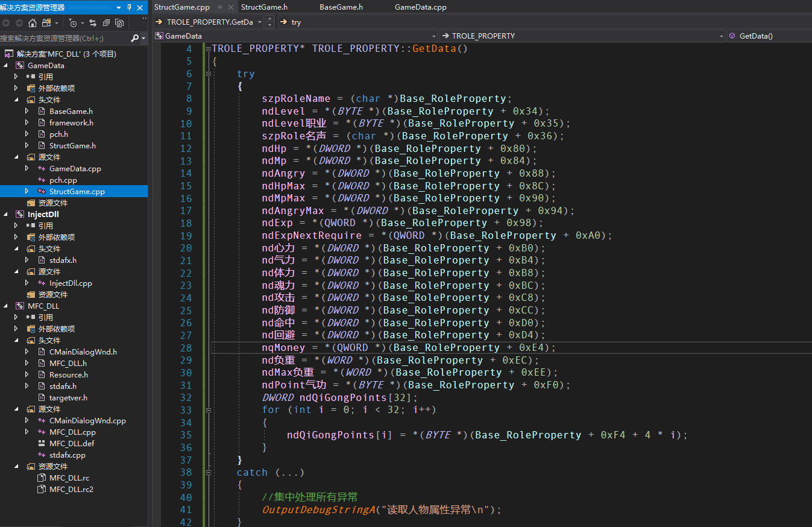Expand GameData.cpp file node arrow
This screenshot has width=812, height=527.
coord(27,168)
